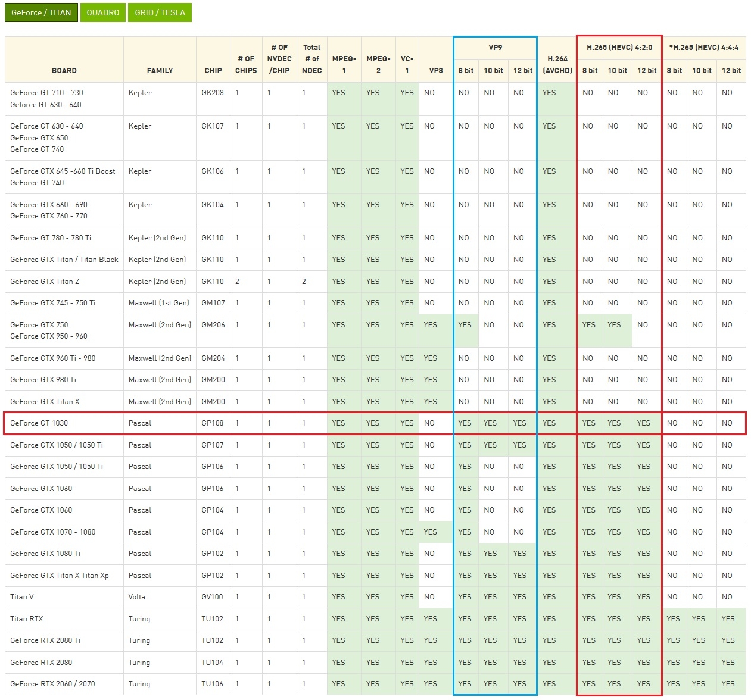Image resolution: width=751 pixels, height=700 pixels.
Task: Click the H.265 (HEVC) 4:2:0 header
Action: [x=619, y=48]
